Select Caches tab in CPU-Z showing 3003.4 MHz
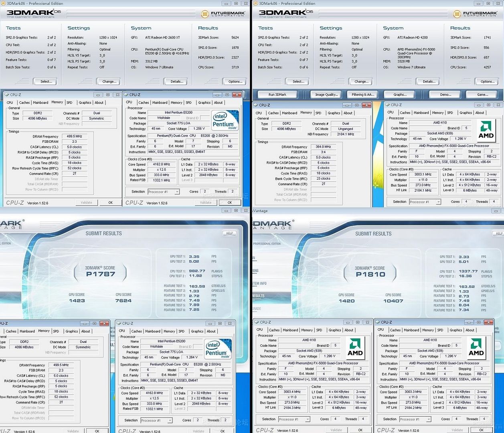Screen dimensions: 504x433 274,330
